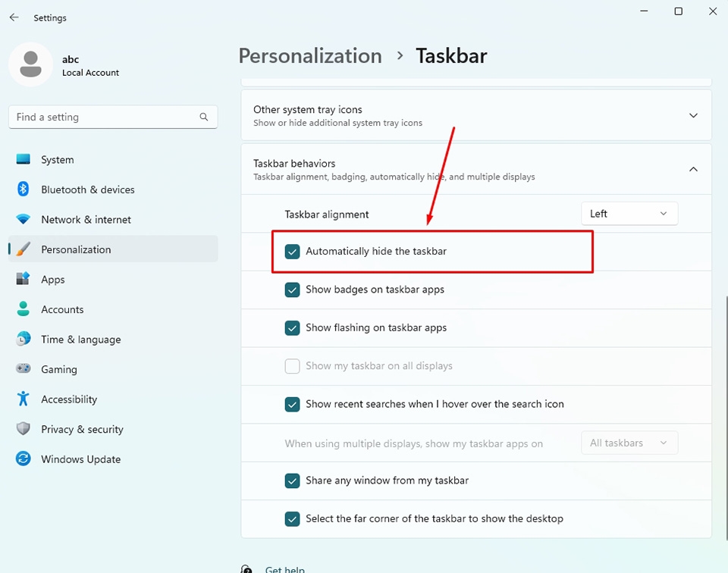Toggle Show recent searches on hover checkbox
The width and height of the screenshot is (728, 573).
pos(292,404)
